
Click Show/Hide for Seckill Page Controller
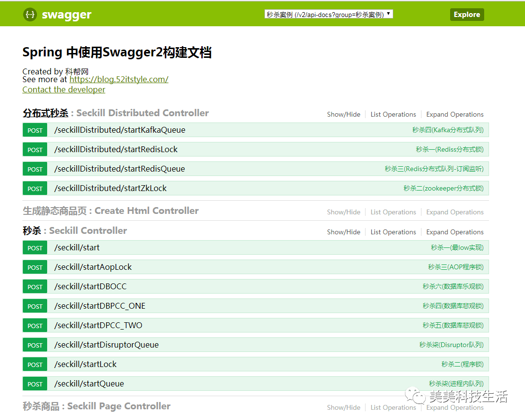(x=344, y=407)
